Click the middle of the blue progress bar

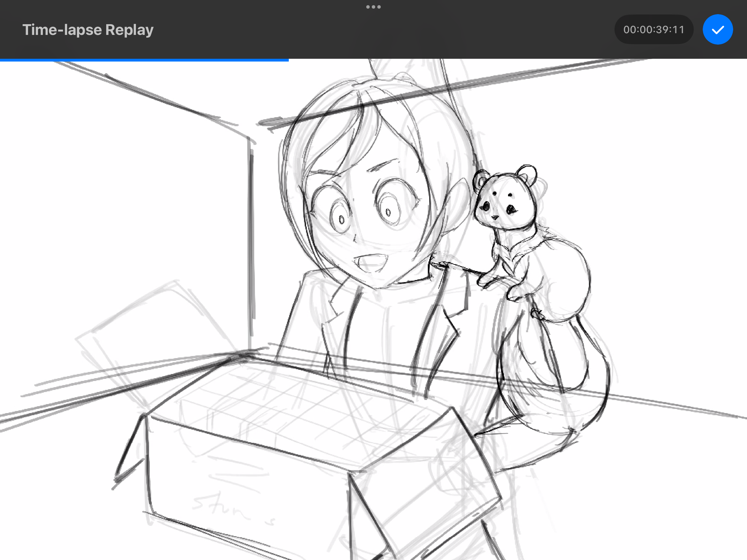click(144, 60)
